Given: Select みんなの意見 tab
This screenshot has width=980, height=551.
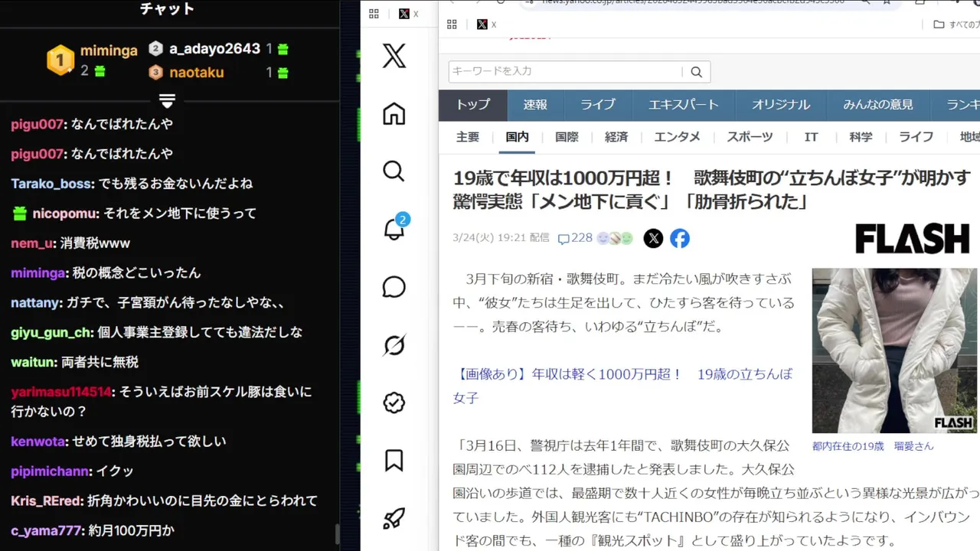Looking at the screenshot, I should [x=878, y=105].
